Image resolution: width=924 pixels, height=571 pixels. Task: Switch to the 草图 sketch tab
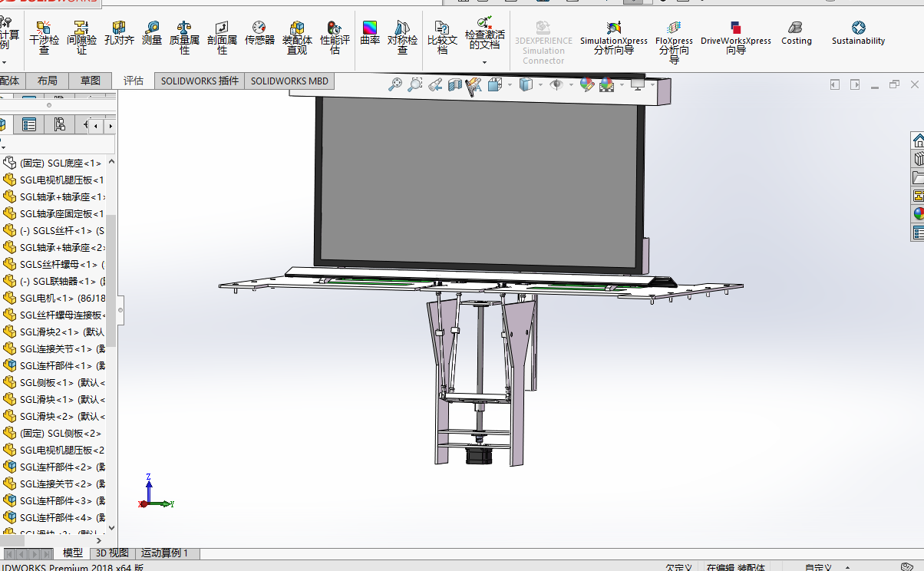[90, 81]
